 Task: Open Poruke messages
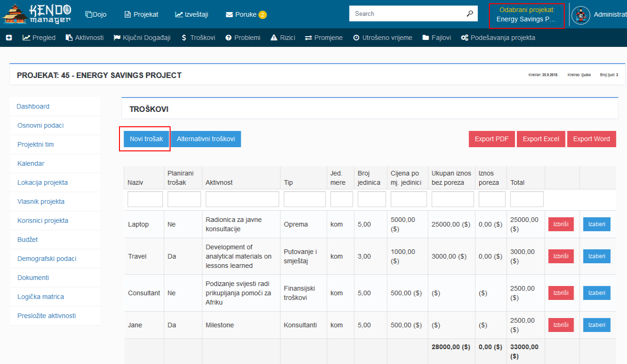point(241,14)
